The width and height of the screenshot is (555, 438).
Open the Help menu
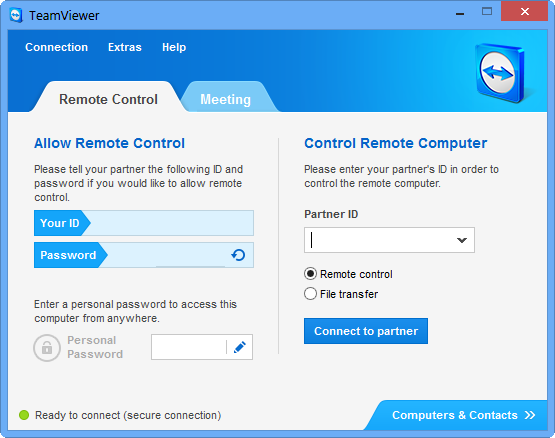(174, 47)
